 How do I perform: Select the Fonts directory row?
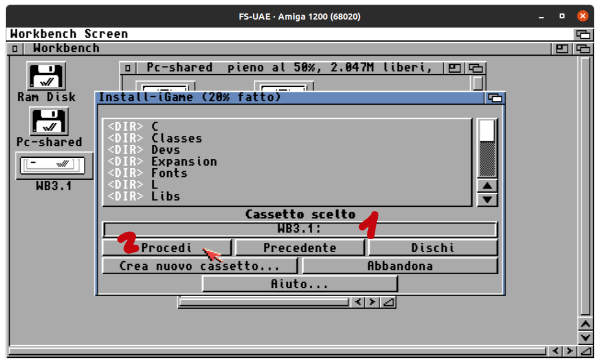tap(287, 173)
